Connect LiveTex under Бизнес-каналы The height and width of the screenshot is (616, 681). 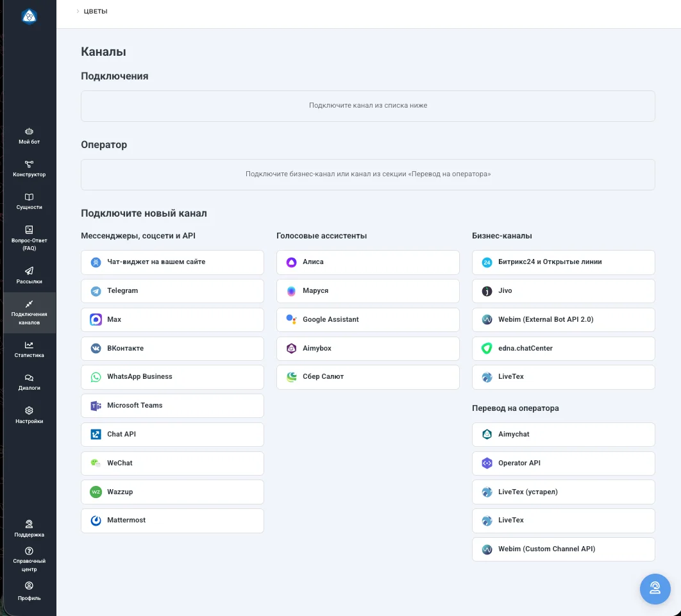(x=563, y=378)
